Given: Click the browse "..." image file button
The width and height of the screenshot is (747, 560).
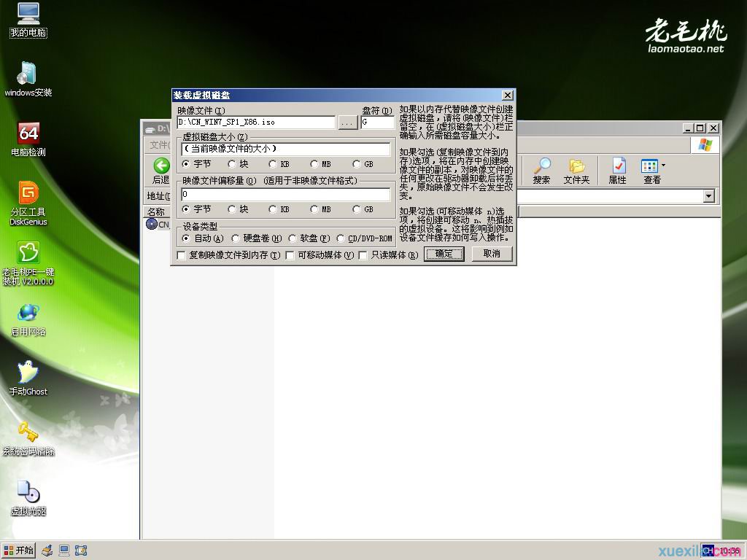Looking at the screenshot, I should point(348,123).
